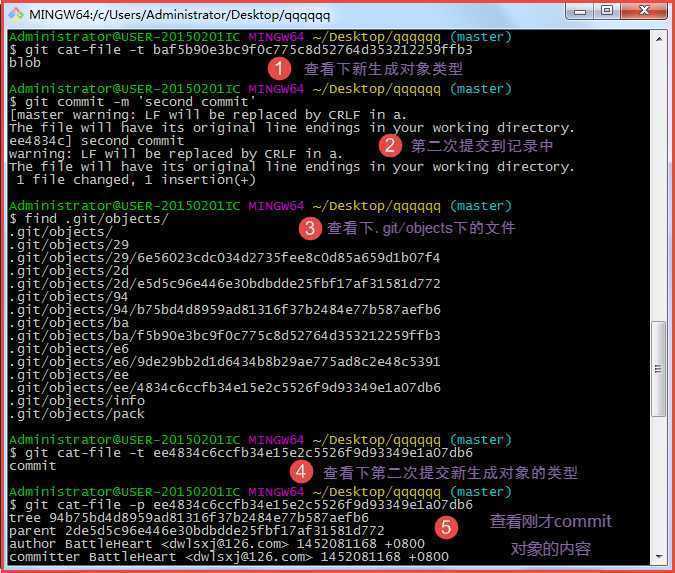Click the find output path .git/objects/ba/f5b90e3bc9f0c775c8d52764d353212259ffb3

[224, 336]
